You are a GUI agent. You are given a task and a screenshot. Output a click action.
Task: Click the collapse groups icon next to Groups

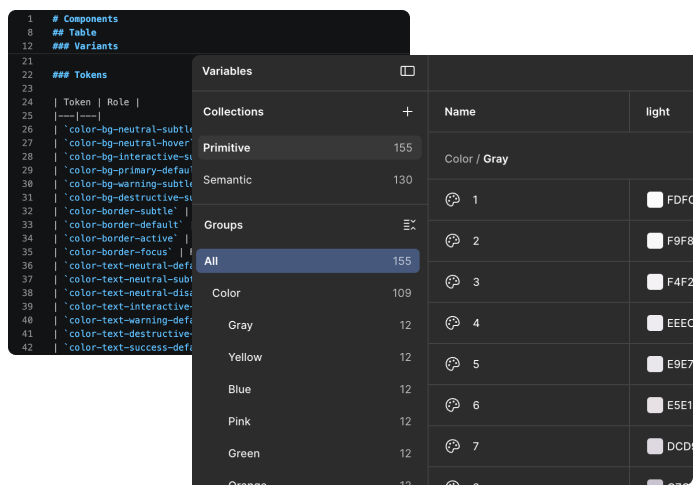[409, 225]
